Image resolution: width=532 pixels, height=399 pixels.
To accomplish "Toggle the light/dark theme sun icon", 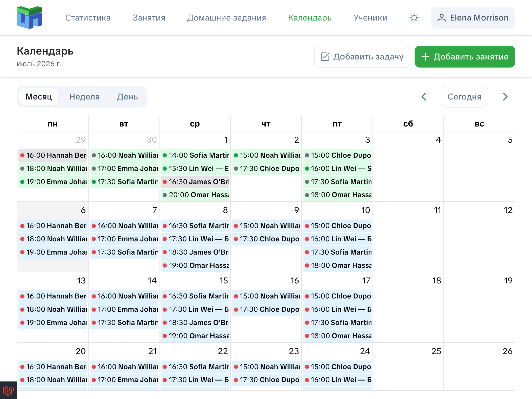I will [414, 18].
